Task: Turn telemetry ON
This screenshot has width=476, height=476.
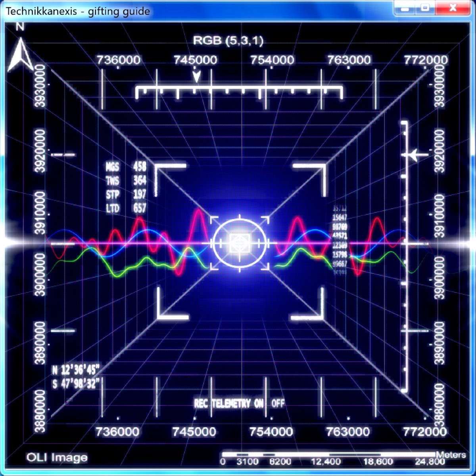Action: tap(259, 403)
